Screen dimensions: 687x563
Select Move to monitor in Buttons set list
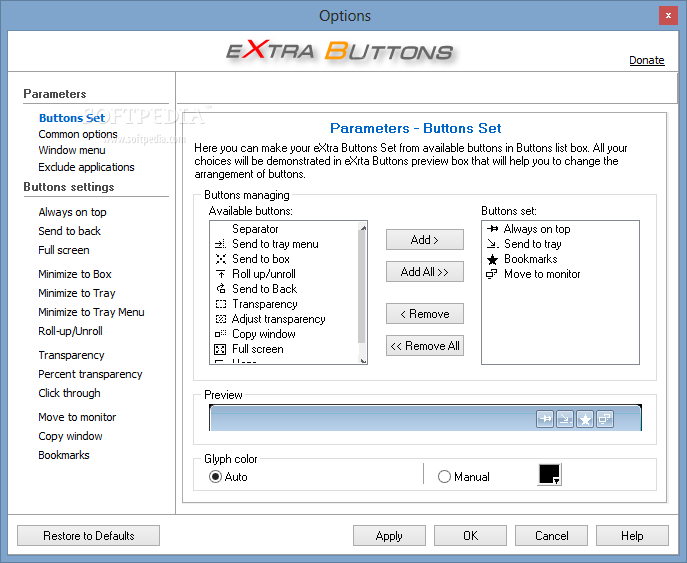point(542,274)
